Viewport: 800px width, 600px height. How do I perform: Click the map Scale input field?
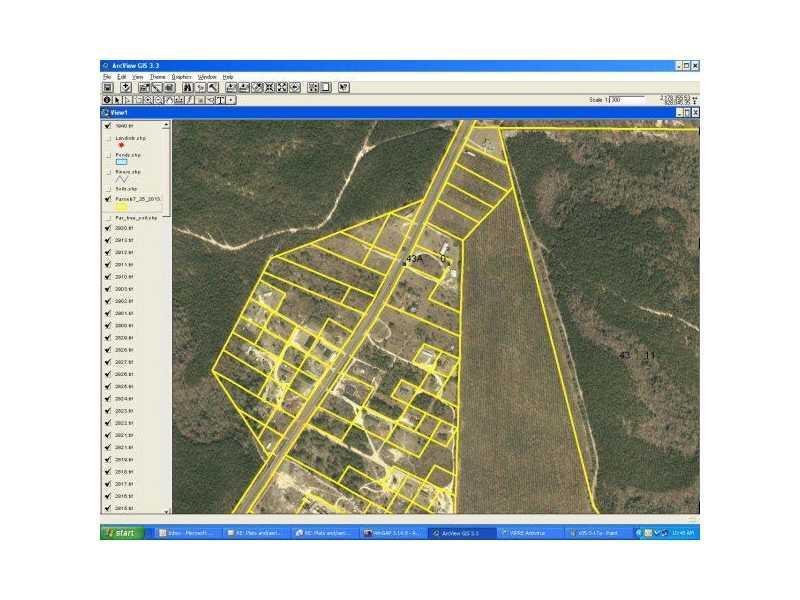[x=628, y=100]
